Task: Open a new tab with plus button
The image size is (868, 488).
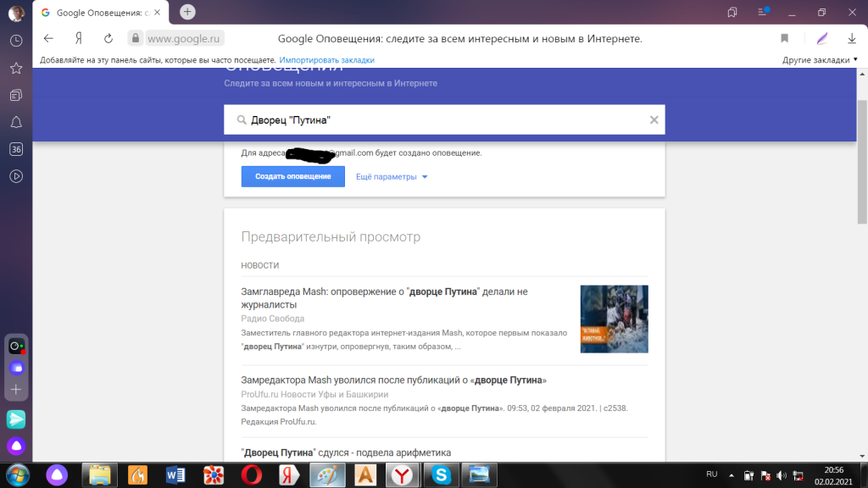Action: coord(187,12)
